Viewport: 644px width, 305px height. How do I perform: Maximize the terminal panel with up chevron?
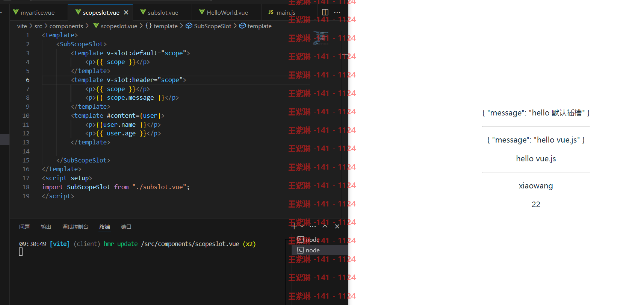[x=325, y=226]
